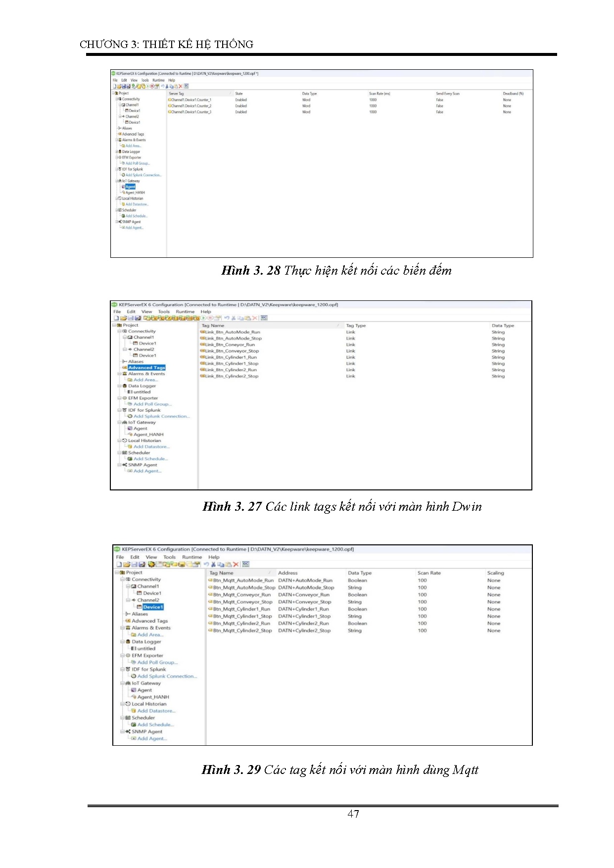Select the Channel1.Device1.Counter_2 server tag row
The image size is (614, 868).
(x=191, y=106)
